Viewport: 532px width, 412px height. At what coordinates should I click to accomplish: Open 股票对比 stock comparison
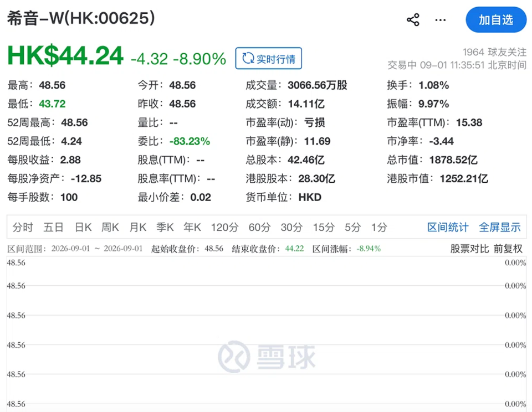[469, 249]
